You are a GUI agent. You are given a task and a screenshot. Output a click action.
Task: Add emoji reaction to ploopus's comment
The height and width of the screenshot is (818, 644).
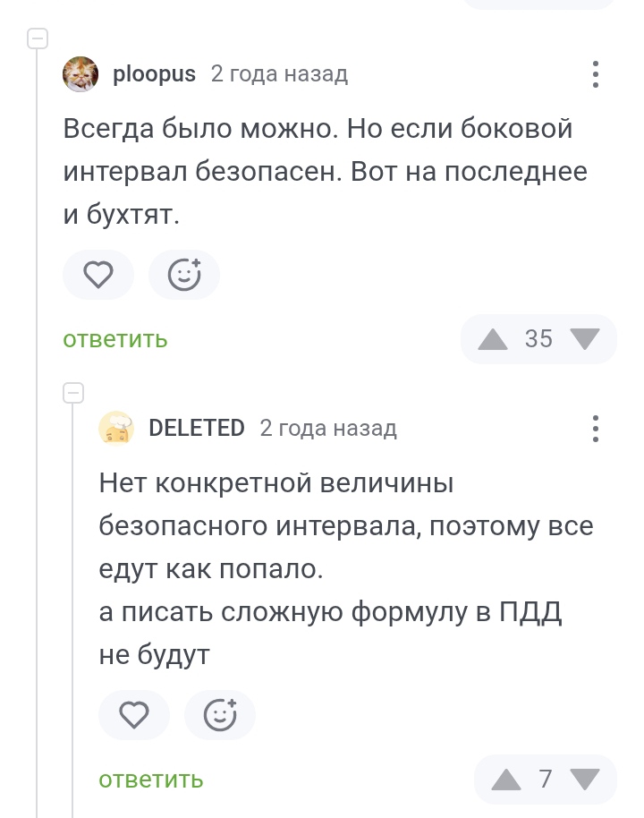[x=184, y=275]
